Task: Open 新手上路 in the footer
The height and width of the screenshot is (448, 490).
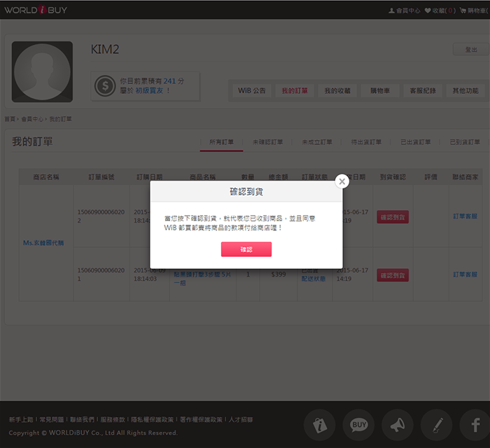Action: pos(21,419)
